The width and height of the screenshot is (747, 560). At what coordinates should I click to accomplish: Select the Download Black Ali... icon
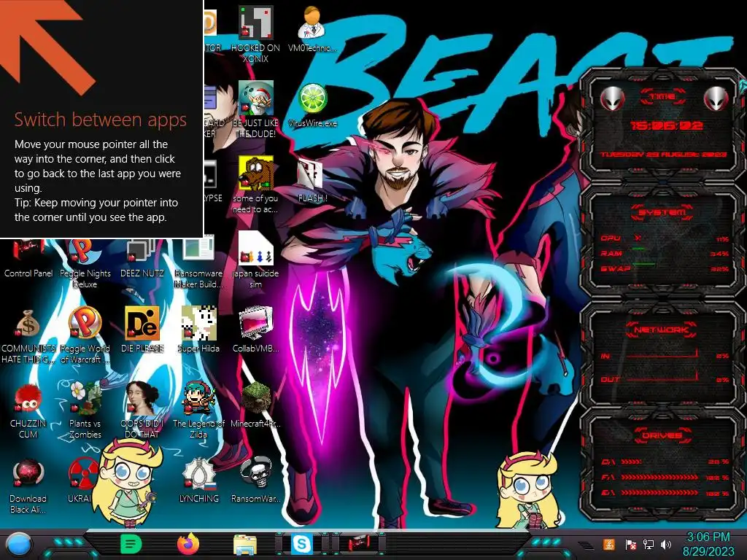(x=28, y=486)
